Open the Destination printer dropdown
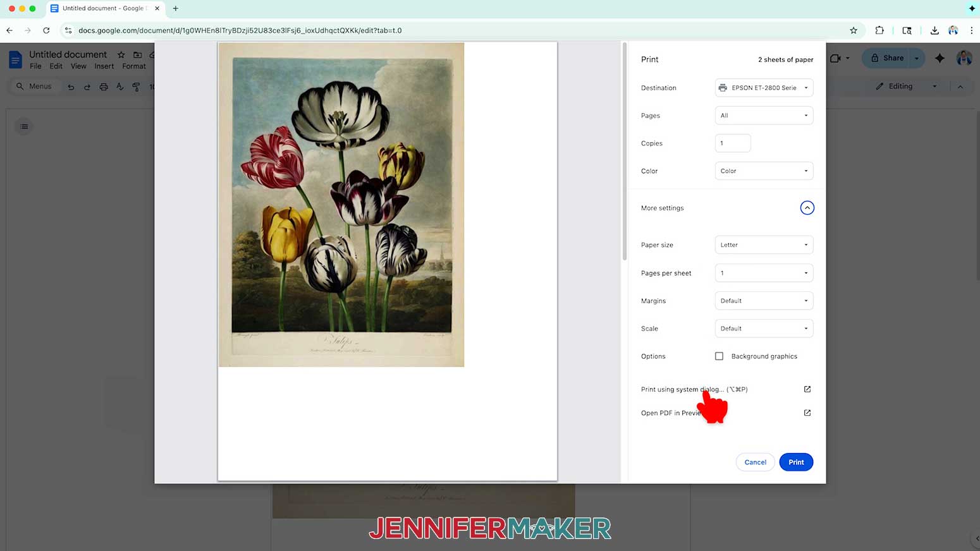This screenshot has width=980, height=551. click(764, 88)
